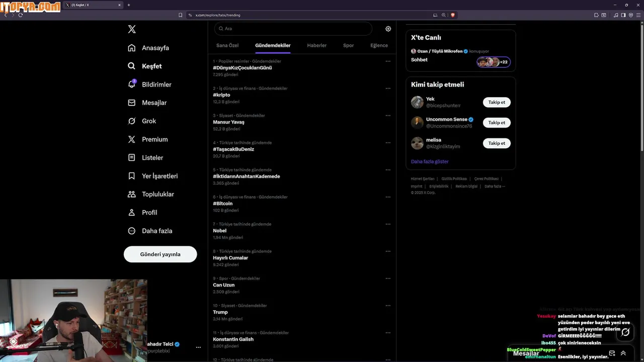Expand the Mesajlar drawer with double chevron
644x362 pixels.
[x=623, y=353]
